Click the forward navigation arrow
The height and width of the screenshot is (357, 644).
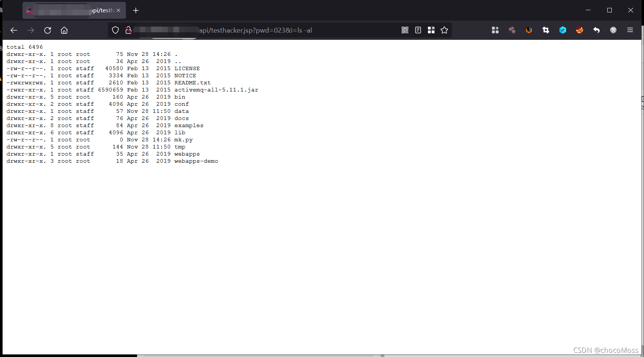tap(31, 30)
